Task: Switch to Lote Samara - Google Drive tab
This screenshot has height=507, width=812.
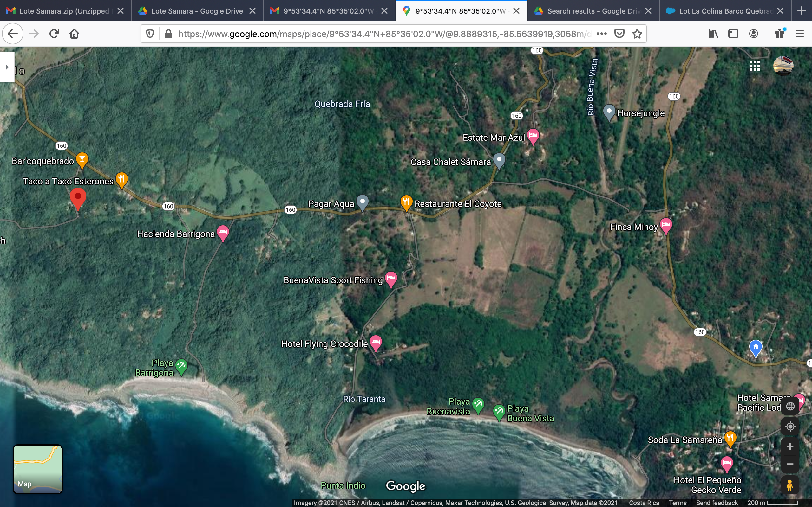Action: coord(197,11)
